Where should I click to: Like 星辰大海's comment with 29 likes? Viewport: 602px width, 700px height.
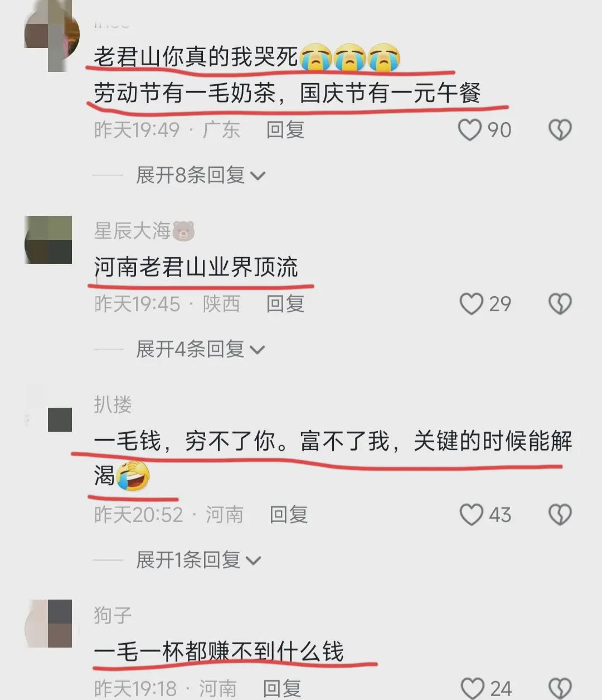coord(471,304)
